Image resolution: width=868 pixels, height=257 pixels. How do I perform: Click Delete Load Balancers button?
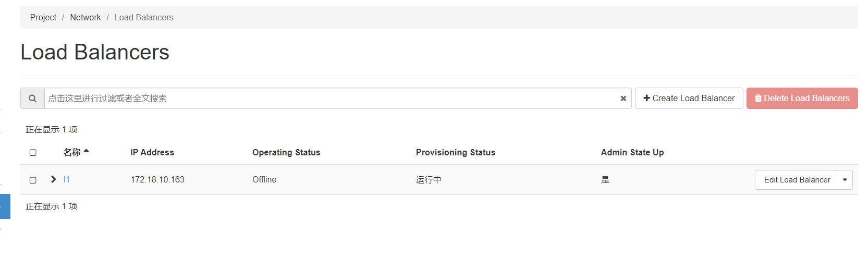tap(802, 98)
